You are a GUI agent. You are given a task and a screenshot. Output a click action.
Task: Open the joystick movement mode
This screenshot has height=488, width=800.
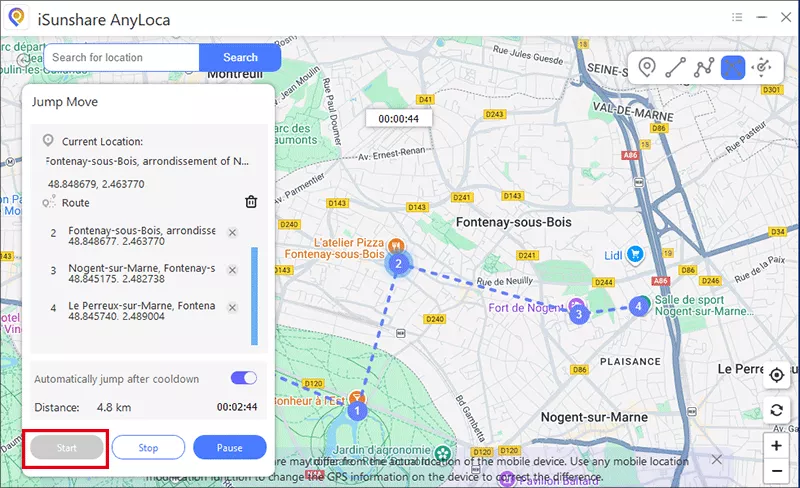coord(762,67)
